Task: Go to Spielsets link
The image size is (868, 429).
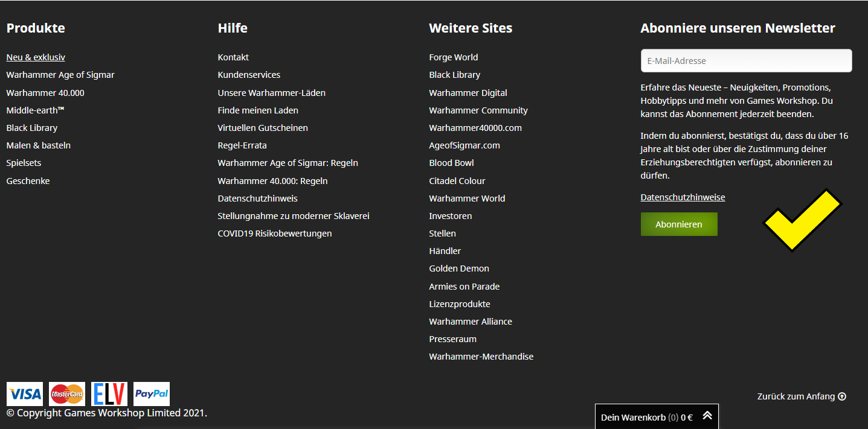Action: 24,163
